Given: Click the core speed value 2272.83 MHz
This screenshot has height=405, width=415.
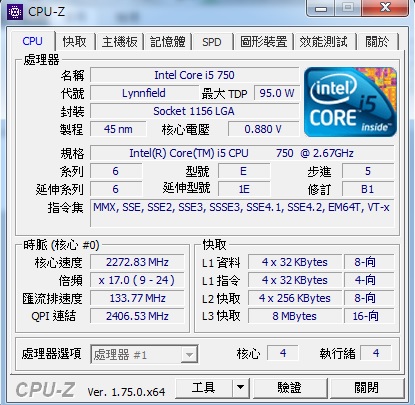Looking at the screenshot, I should 137,262.
